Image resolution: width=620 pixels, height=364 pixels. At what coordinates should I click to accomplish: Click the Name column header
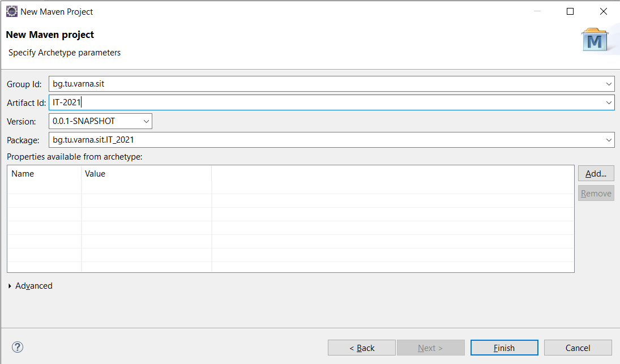coord(44,174)
